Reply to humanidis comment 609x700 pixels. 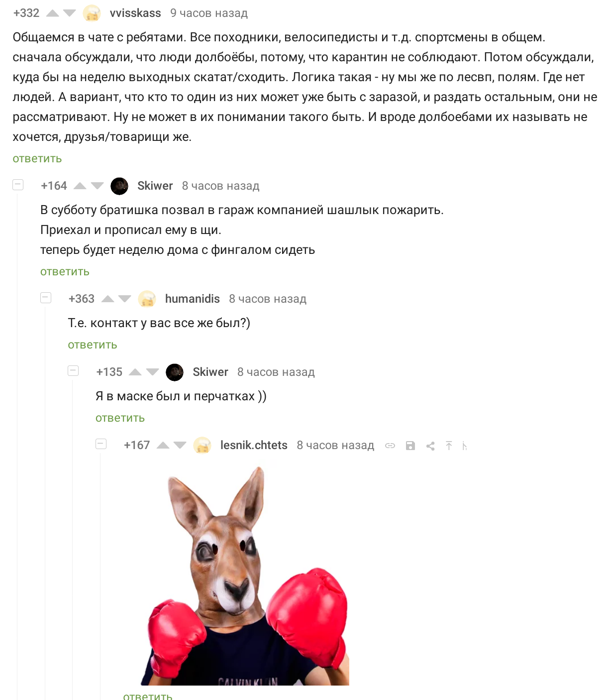point(93,345)
